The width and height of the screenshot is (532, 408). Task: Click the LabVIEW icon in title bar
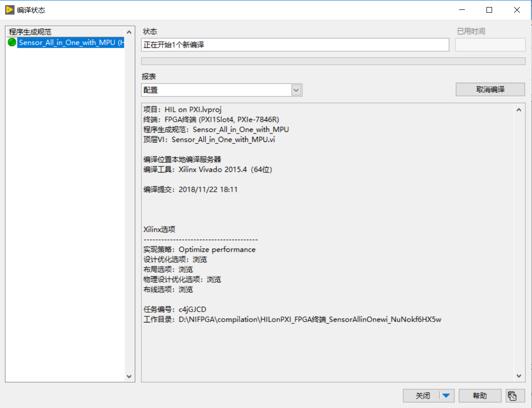(10, 10)
